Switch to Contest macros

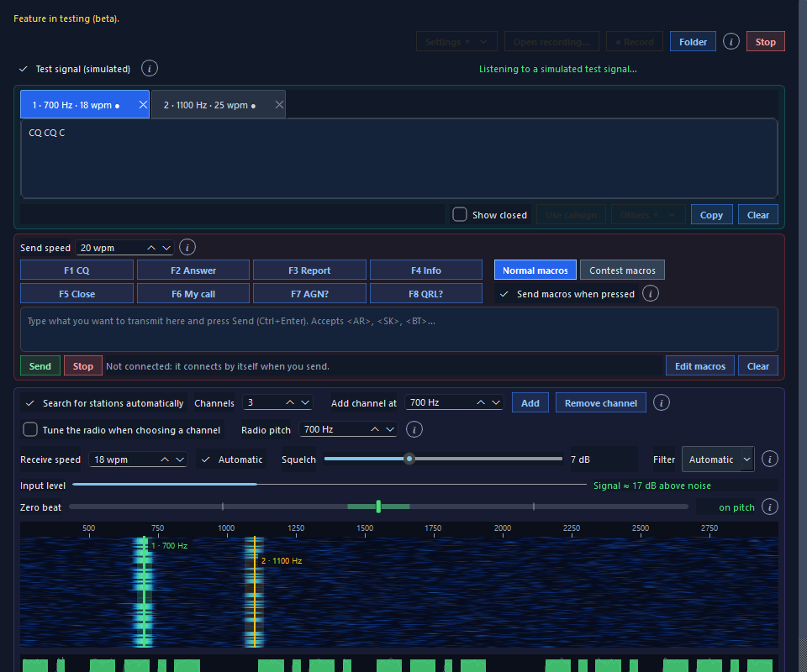(x=622, y=270)
